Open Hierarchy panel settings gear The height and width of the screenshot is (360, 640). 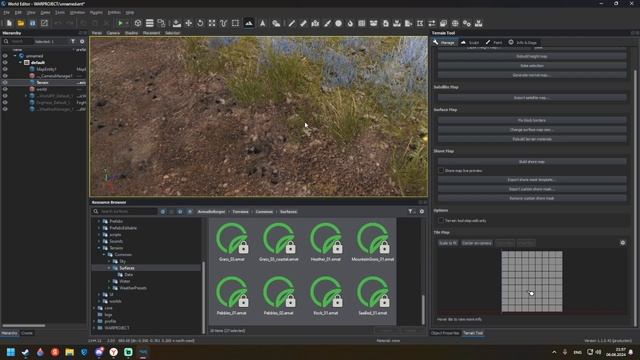(x=82, y=41)
